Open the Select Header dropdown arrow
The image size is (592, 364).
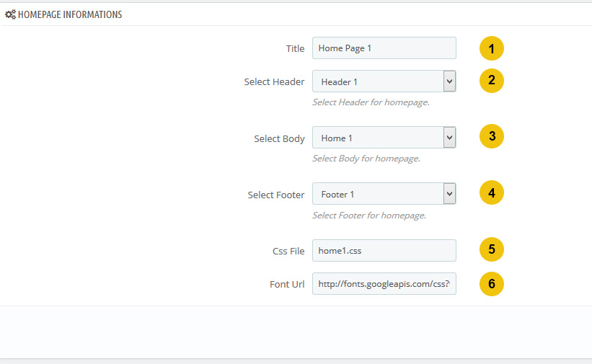click(449, 81)
